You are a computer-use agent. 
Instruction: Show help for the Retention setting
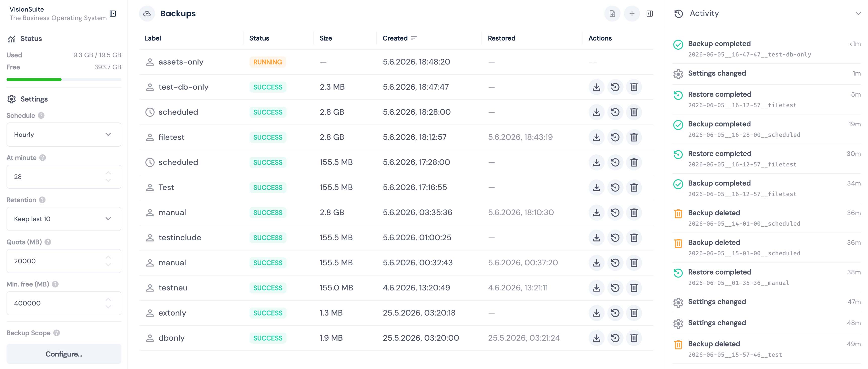point(42,200)
